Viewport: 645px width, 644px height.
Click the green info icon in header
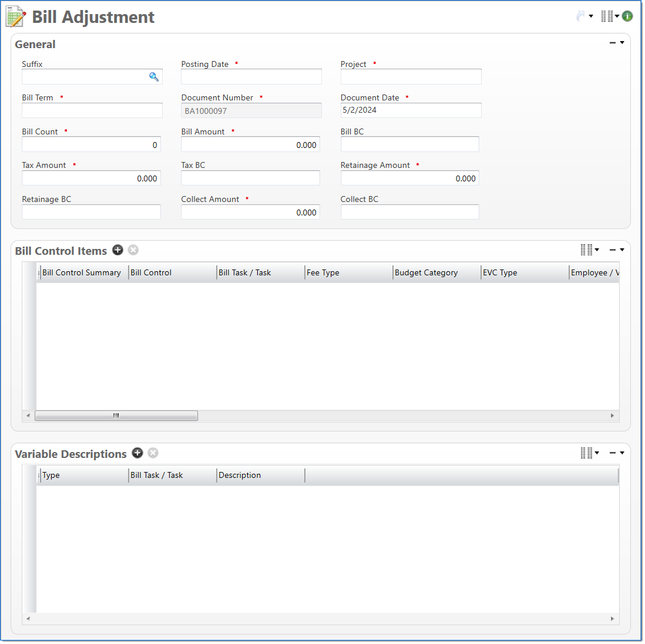tap(627, 16)
